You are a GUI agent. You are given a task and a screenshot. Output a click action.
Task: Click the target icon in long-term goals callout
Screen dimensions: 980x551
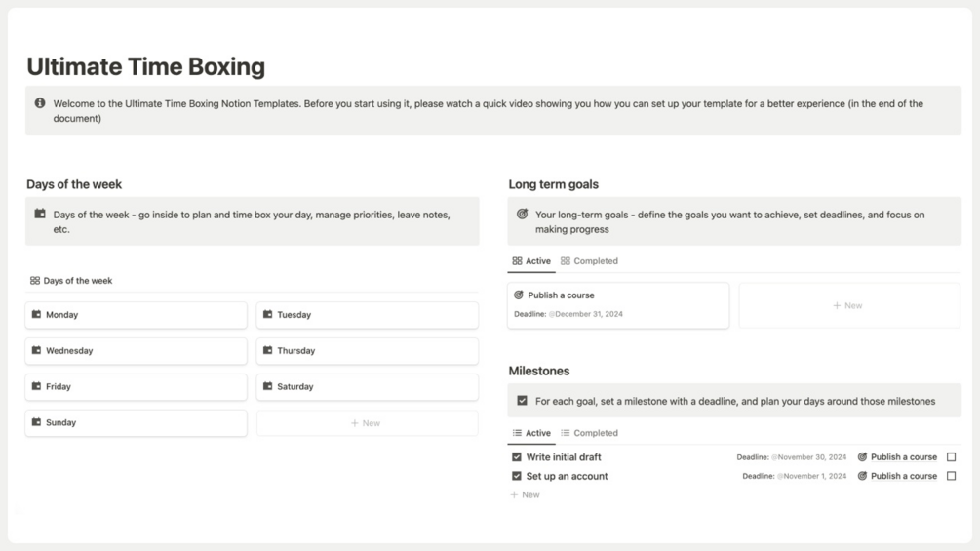tap(523, 215)
